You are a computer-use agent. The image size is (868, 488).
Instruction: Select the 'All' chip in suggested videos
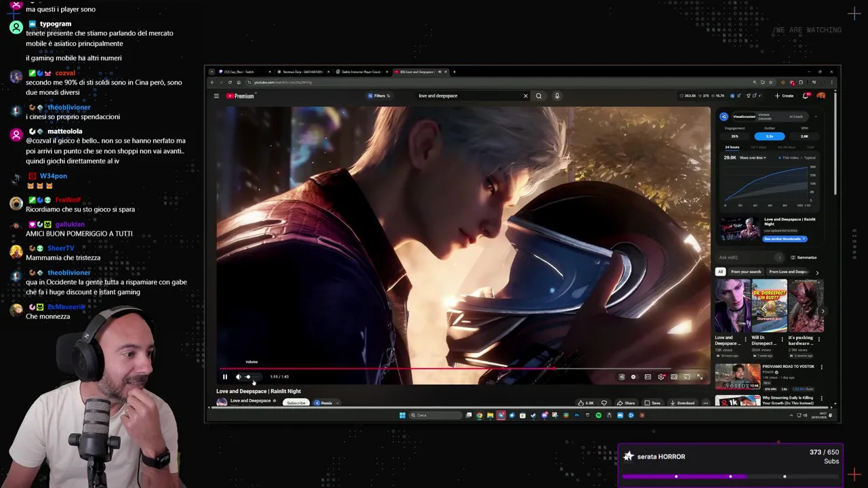[x=720, y=272]
